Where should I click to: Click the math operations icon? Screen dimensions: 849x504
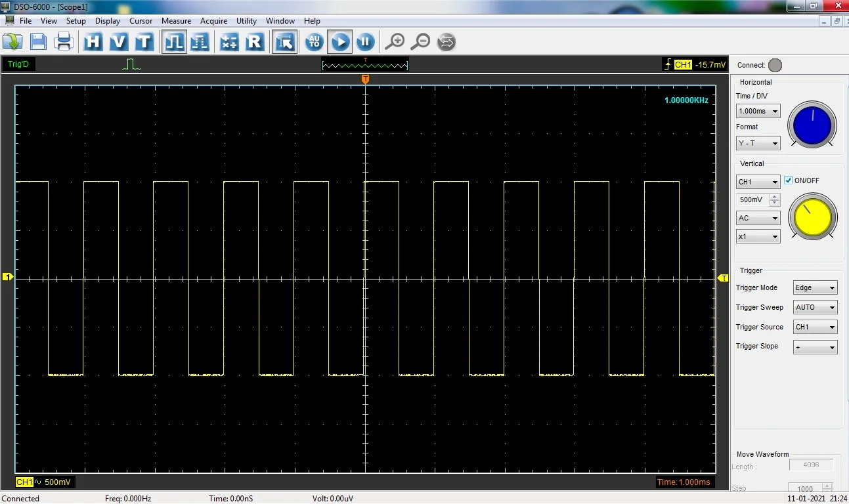tap(229, 42)
